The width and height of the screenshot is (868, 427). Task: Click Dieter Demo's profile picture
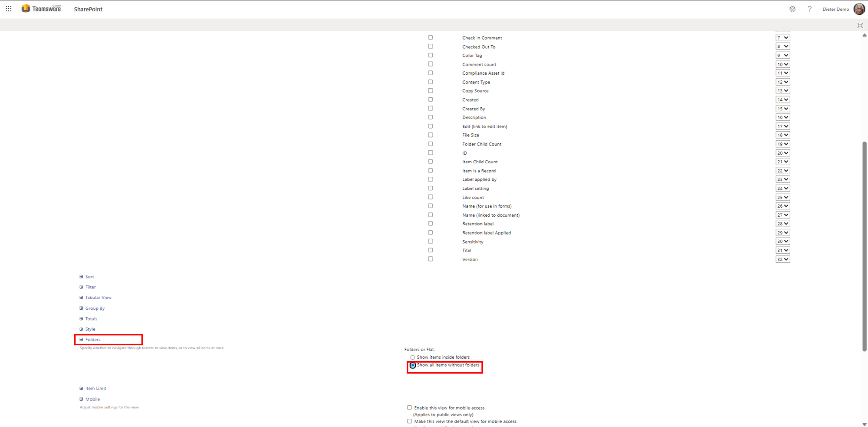pyautogui.click(x=859, y=9)
